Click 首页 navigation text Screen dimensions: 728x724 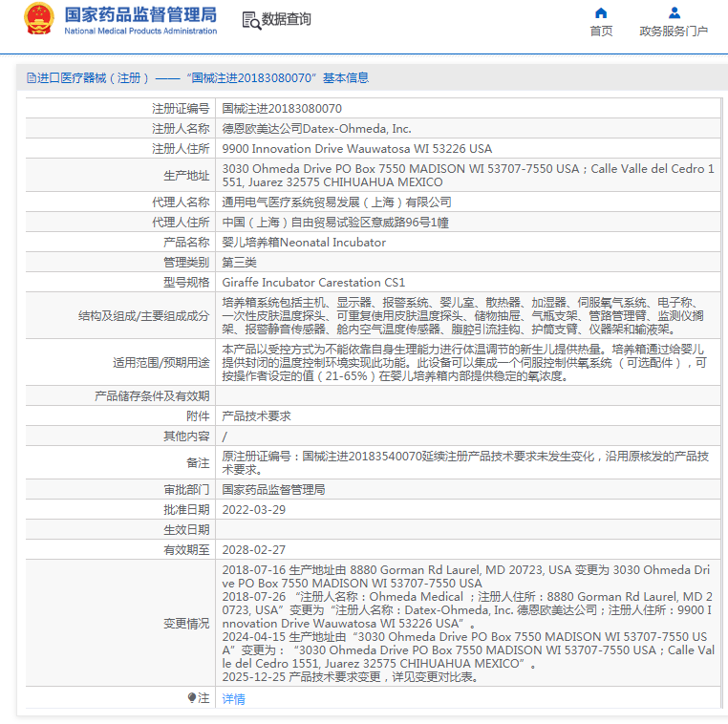tap(601, 32)
